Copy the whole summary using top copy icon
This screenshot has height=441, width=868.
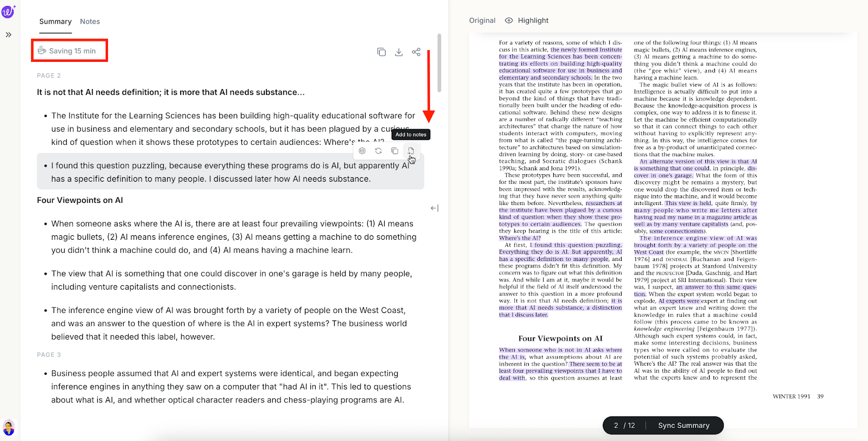(381, 52)
